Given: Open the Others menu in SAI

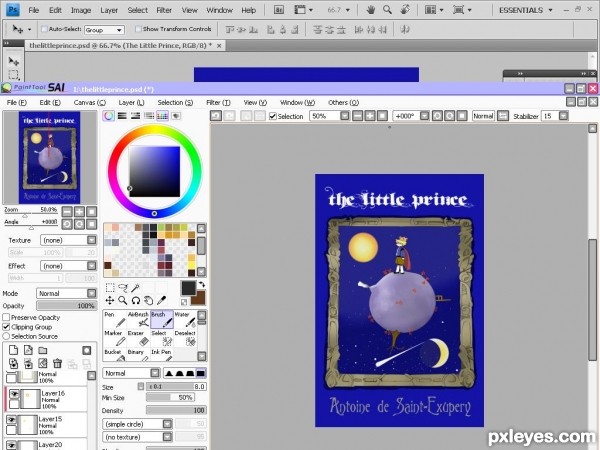Looking at the screenshot, I should [x=343, y=103].
